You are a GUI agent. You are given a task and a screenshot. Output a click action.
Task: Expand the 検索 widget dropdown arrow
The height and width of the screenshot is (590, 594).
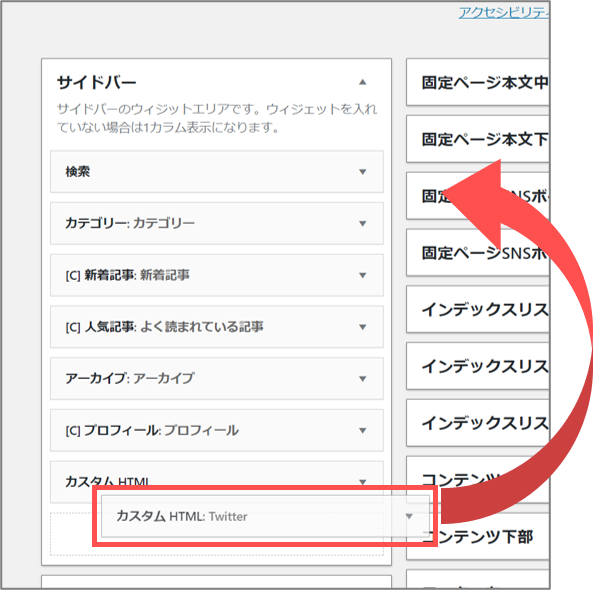pyautogui.click(x=363, y=172)
